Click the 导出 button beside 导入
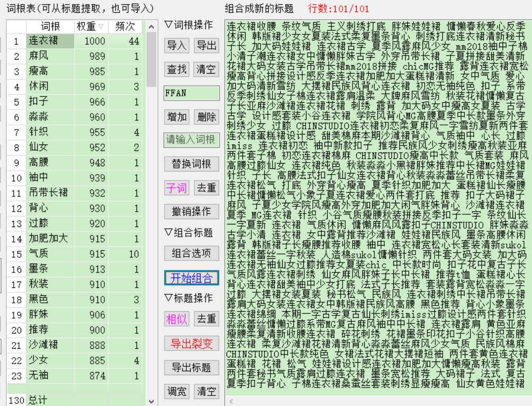 206,46
